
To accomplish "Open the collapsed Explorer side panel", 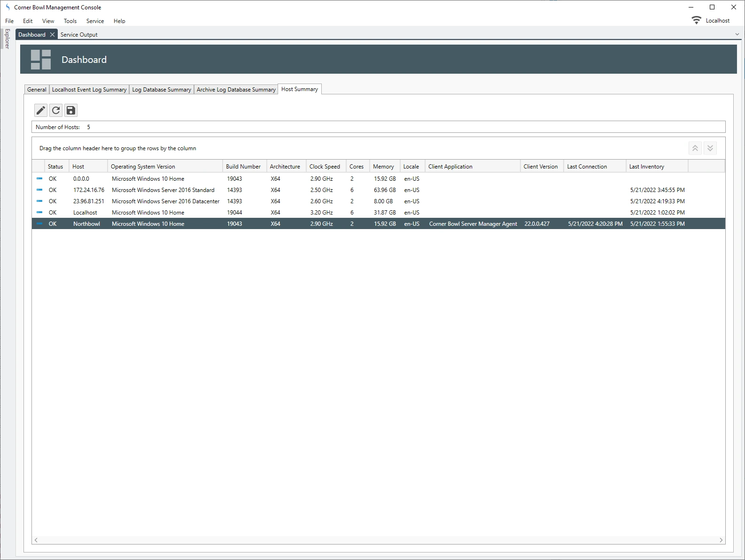I will 7,39.
